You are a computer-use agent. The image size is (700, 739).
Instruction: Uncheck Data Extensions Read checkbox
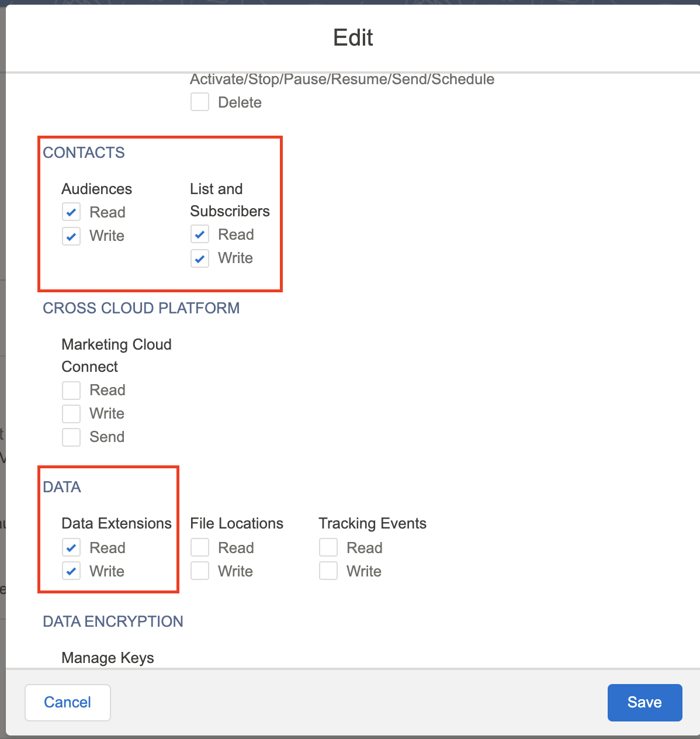point(71,548)
